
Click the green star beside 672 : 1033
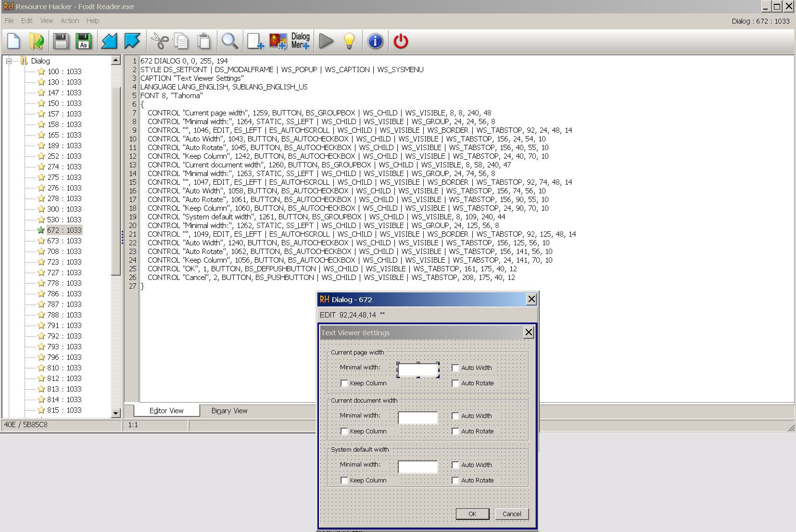[x=41, y=230]
